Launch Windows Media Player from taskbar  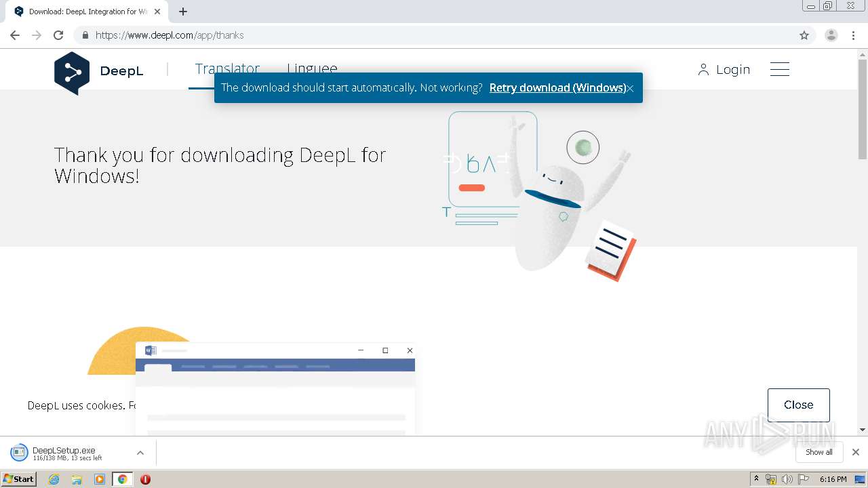(x=100, y=479)
